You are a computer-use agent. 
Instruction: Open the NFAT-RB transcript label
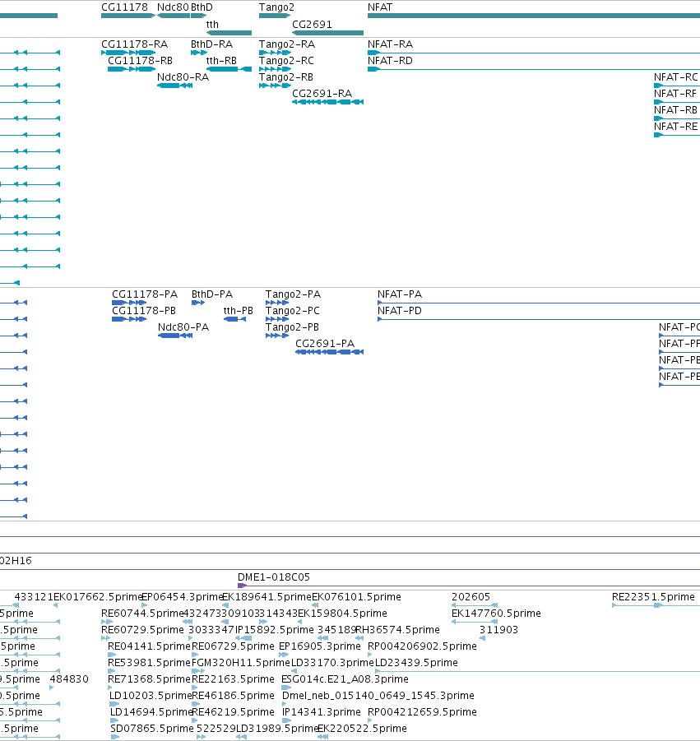676,109
